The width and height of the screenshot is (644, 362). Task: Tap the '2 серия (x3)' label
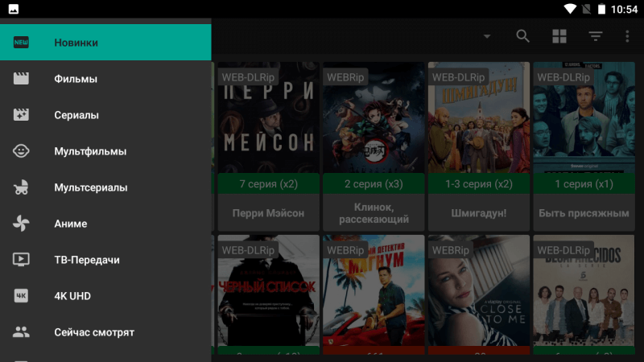tap(374, 183)
